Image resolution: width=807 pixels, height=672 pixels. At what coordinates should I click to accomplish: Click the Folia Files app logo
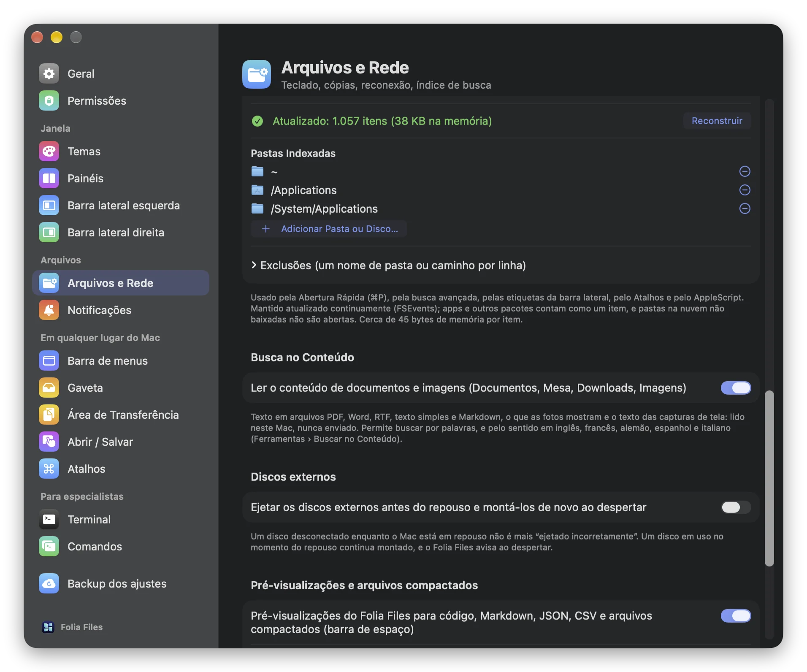(x=48, y=627)
